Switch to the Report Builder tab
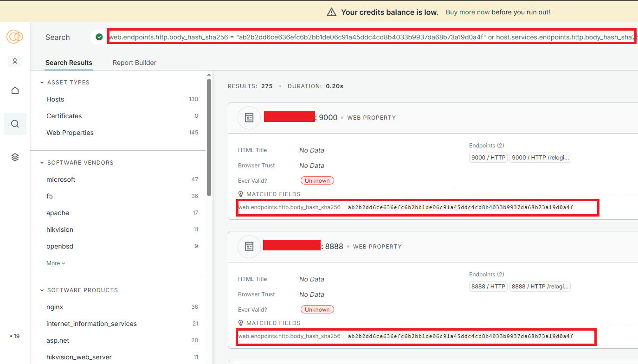Image resolution: width=638 pixels, height=364 pixels. click(x=135, y=63)
